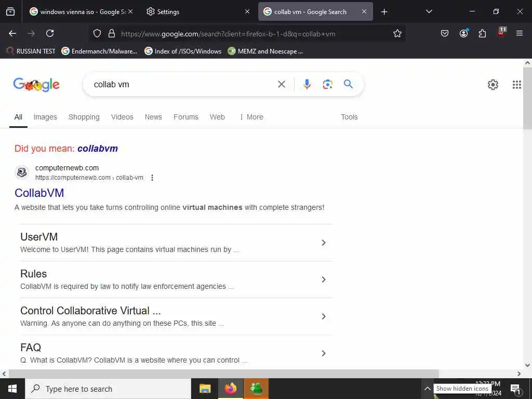Image resolution: width=532 pixels, height=399 pixels.
Task: Open Index of /ISOs/Windows bookmark
Action: 183,51
